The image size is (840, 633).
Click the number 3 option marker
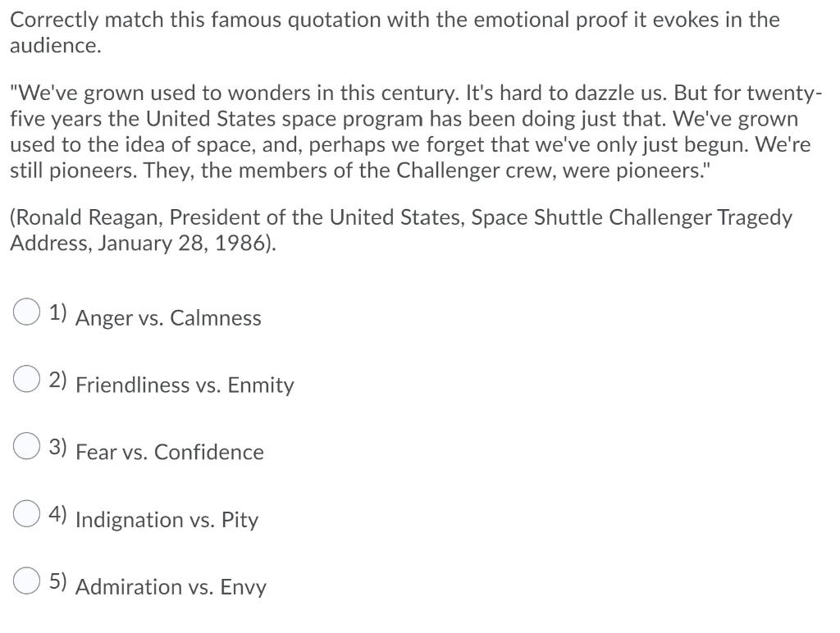(x=57, y=444)
